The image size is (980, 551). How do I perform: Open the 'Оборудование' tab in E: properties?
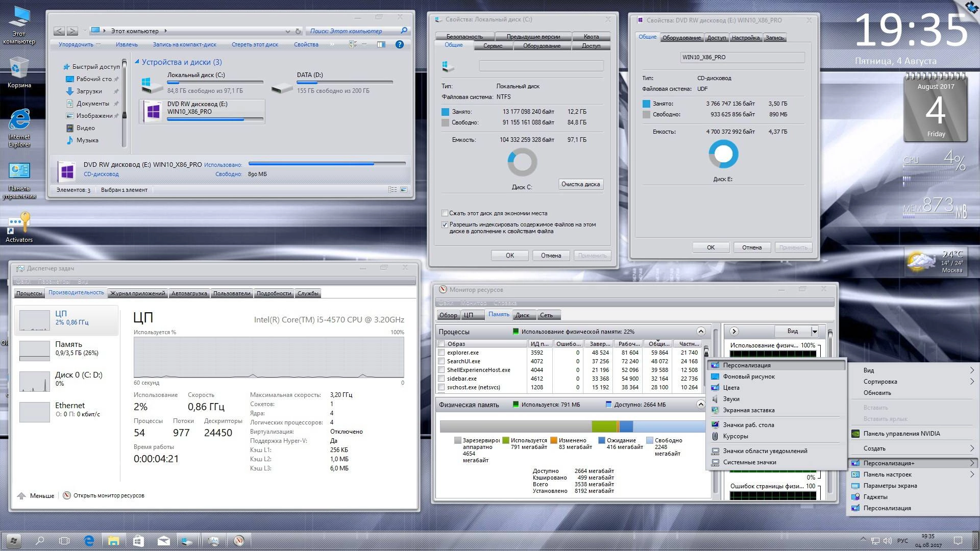click(681, 38)
